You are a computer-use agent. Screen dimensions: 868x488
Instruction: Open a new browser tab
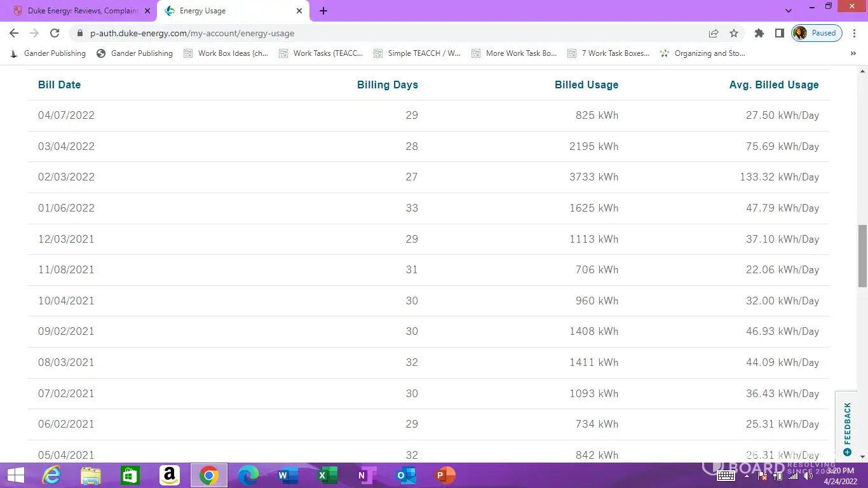click(323, 11)
